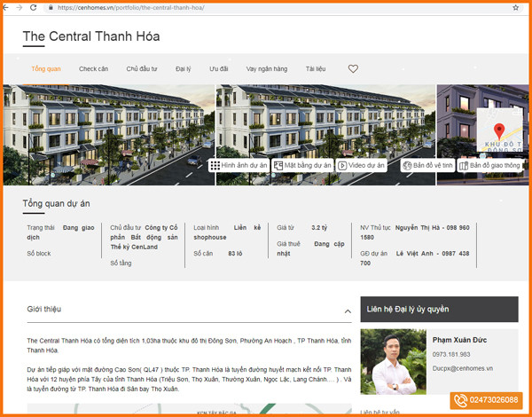Click agent email Ducpx@cenhomes.vn
The width and height of the screenshot is (532, 417).
tap(462, 367)
